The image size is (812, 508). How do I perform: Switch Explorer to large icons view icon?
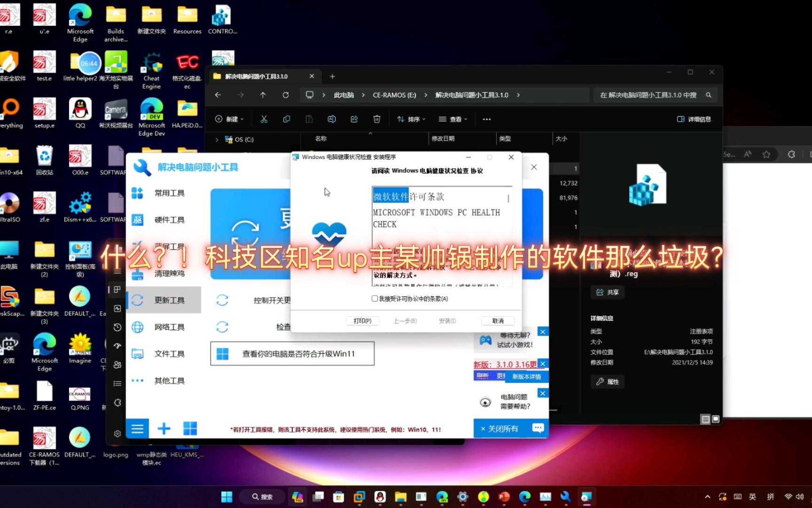pyautogui.click(x=716, y=419)
